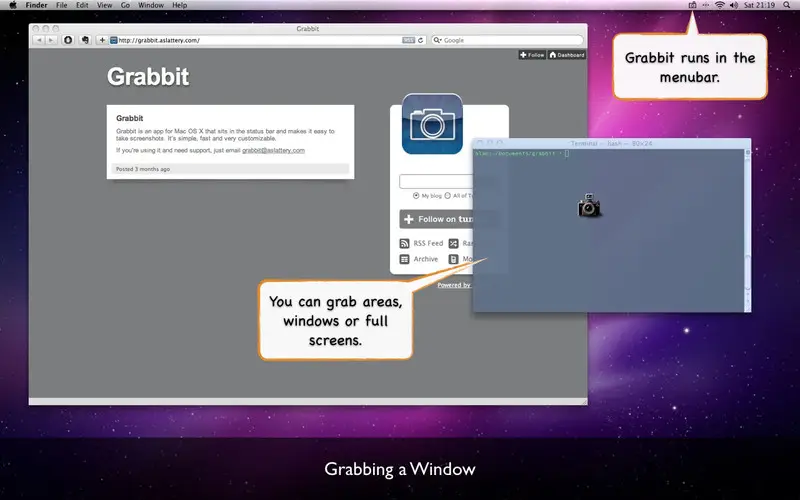
Task: Open the Apple menu
Action: pyautogui.click(x=13, y=5)
